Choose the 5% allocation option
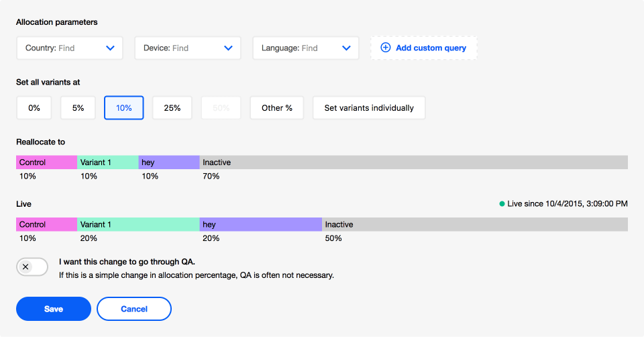This screenshot has width=644, height=337. 78,107
